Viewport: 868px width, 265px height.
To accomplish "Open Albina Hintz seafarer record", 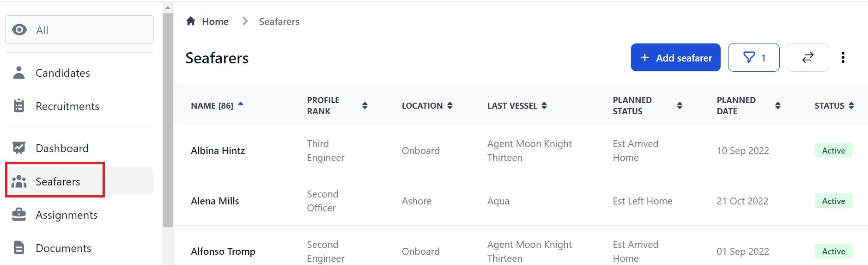I will coord(218,150).
